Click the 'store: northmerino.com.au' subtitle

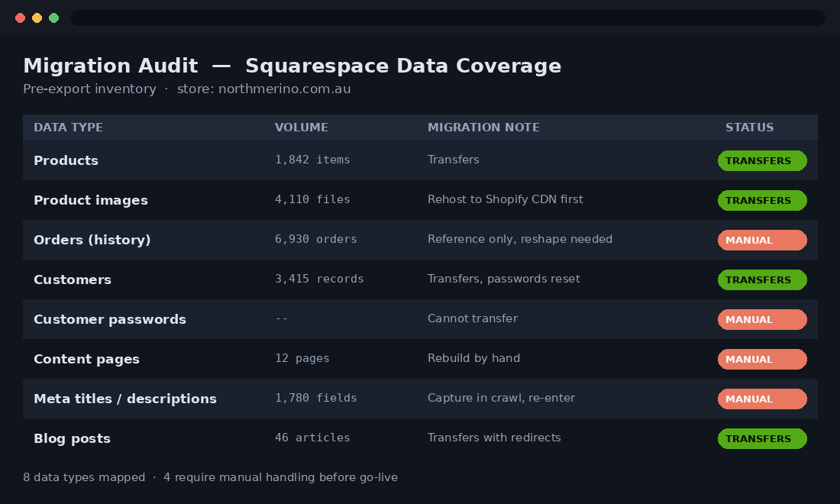[x=263, y=89]
